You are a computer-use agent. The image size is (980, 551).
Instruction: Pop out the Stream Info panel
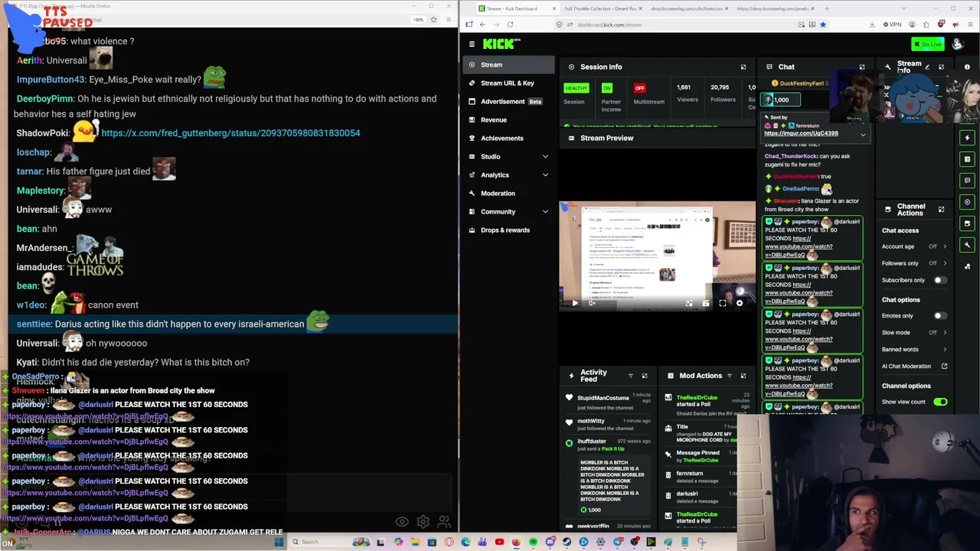coord(941,67)
